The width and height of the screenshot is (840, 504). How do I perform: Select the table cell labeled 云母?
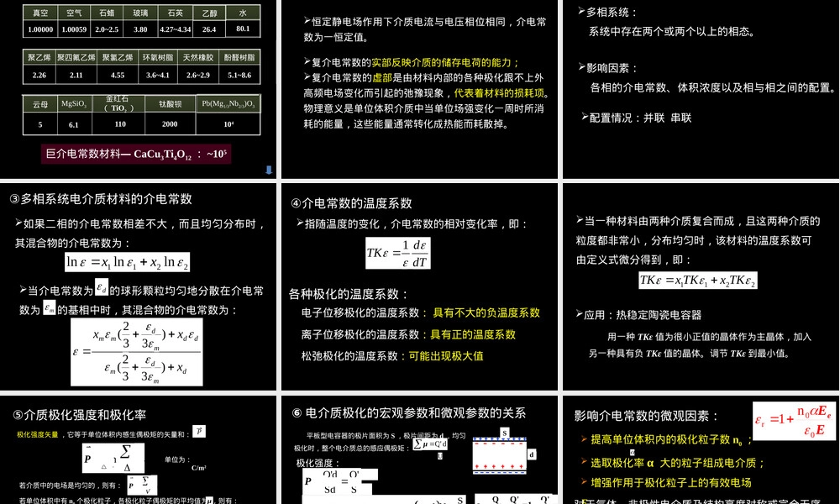click(40, 104)
